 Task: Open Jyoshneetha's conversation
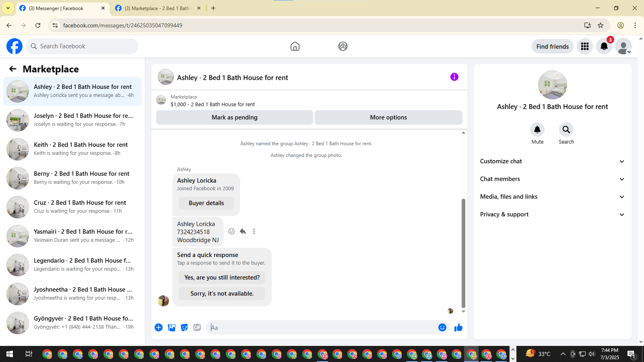click(x=72, y=294)
